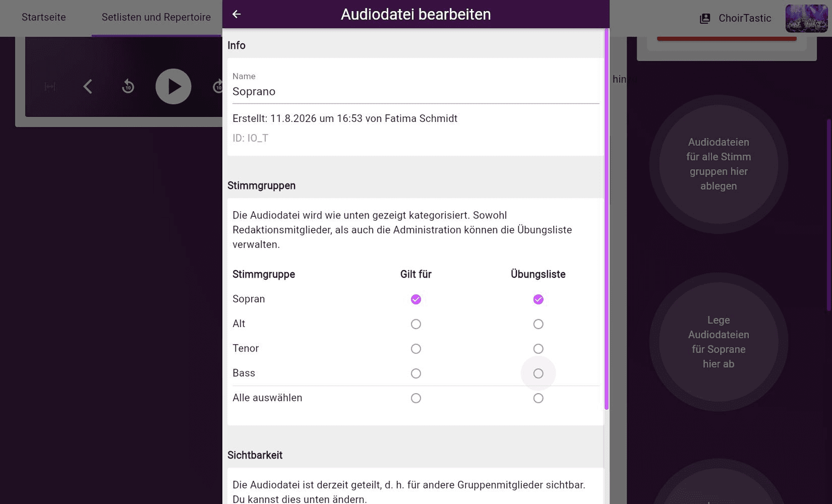Check Alle auswählen under Übungsliste

538,398
